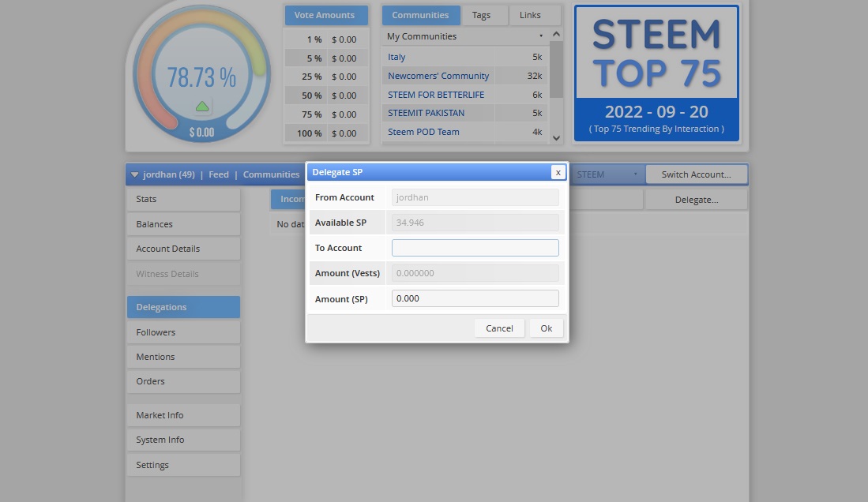The image size is (868, 502).
Task: Click the green triangle in the gauge
Action: click(202, 107)
